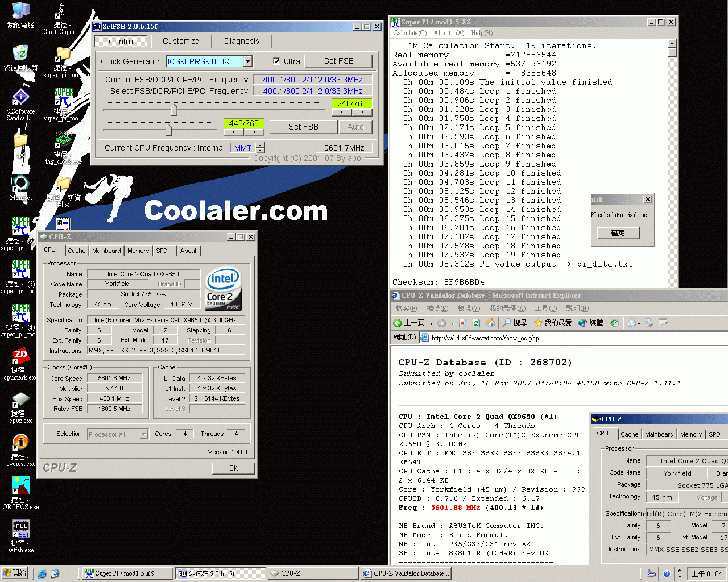
Task: Click the IE History icon
Action: pos(614,323)
